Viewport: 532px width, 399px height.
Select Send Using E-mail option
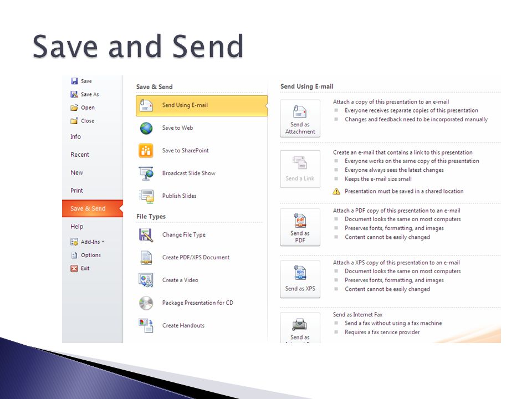(x=202, y=105)
